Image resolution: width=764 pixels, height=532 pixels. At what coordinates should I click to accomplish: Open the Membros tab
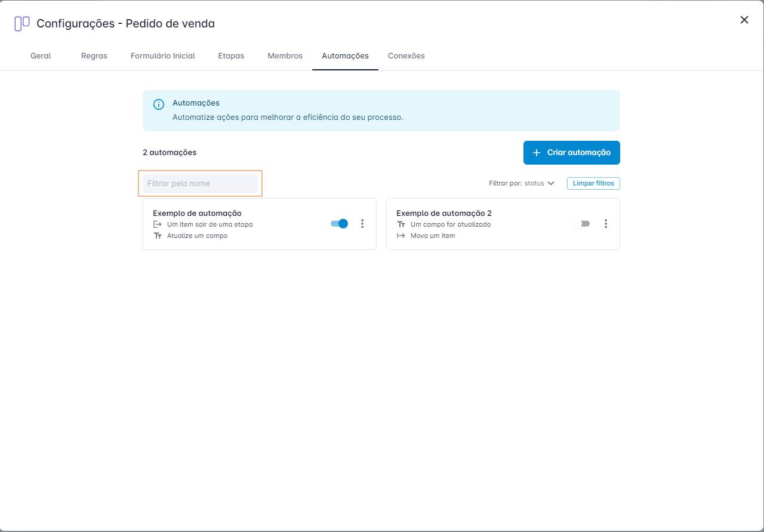285,55
